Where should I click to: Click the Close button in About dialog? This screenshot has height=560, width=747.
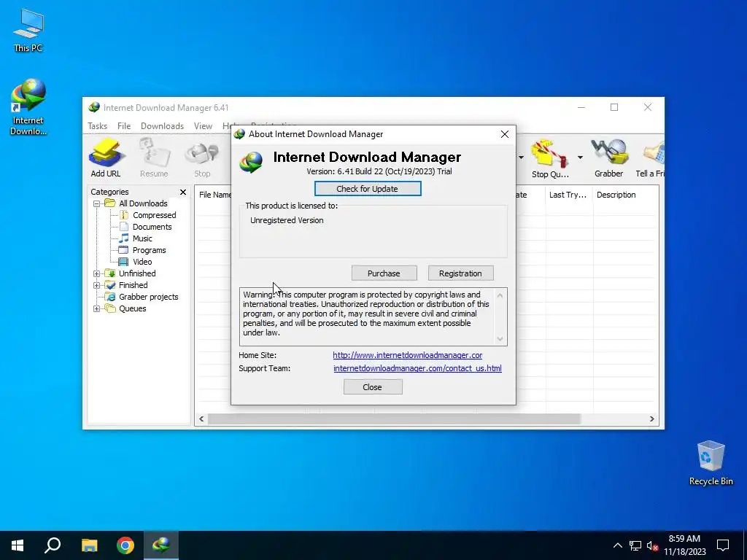click(373, 387)
